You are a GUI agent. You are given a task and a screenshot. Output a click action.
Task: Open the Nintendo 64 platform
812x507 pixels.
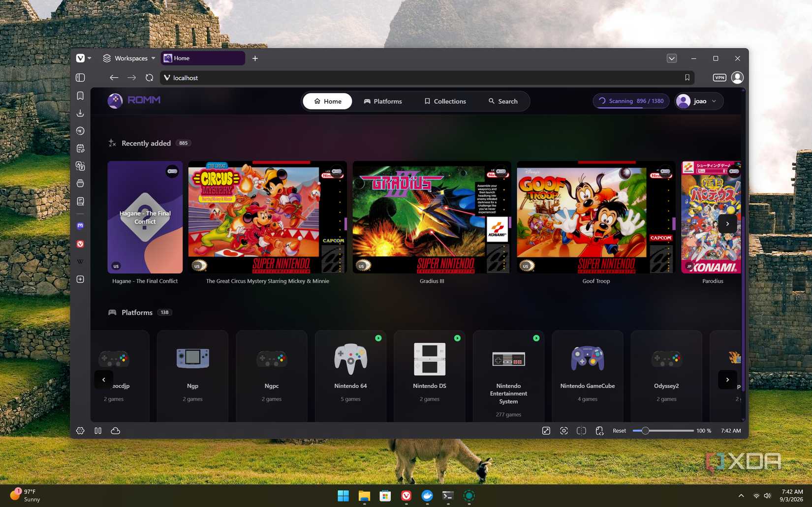pos(350,376)
